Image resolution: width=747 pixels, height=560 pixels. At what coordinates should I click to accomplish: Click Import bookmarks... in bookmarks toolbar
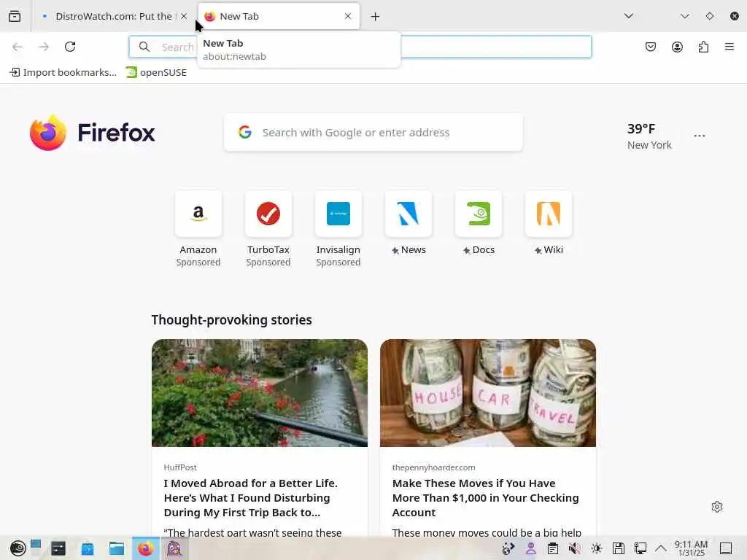click(63, 72)
